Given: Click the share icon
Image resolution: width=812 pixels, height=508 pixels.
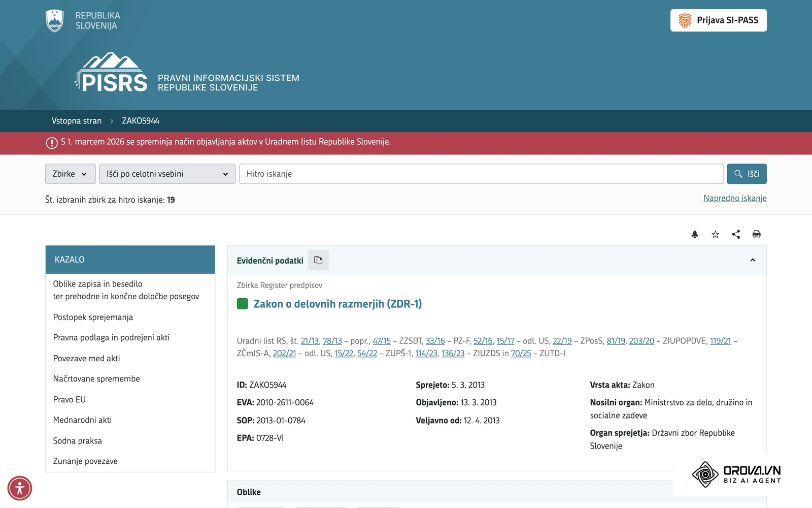Looking at the screenshot, I should 736,234.
